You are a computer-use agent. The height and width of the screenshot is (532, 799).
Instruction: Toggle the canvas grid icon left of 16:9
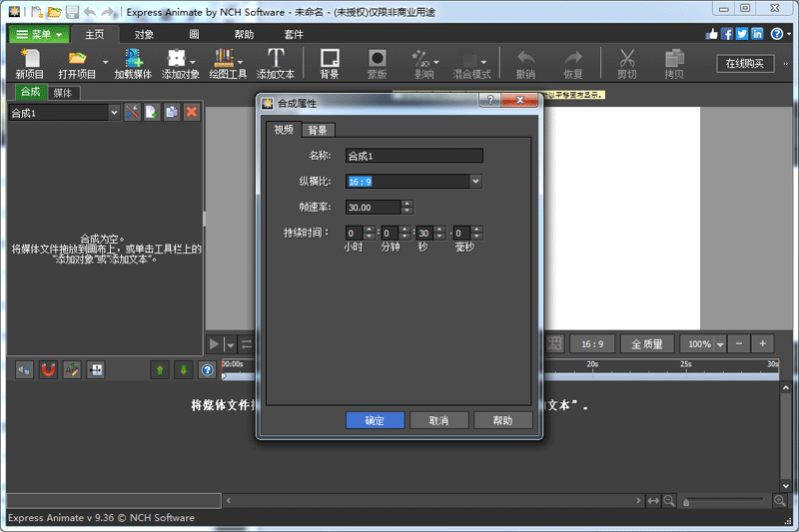(555, 343)
